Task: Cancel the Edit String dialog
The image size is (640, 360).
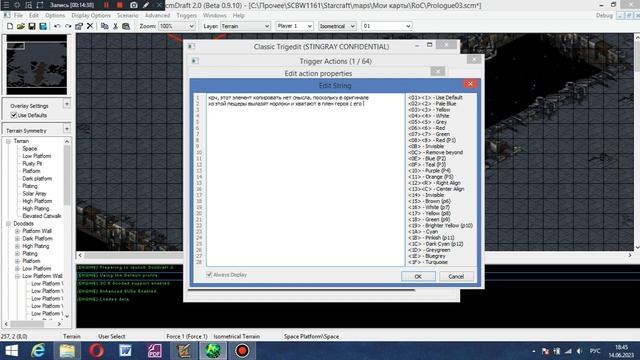Action: coord(456,276)
